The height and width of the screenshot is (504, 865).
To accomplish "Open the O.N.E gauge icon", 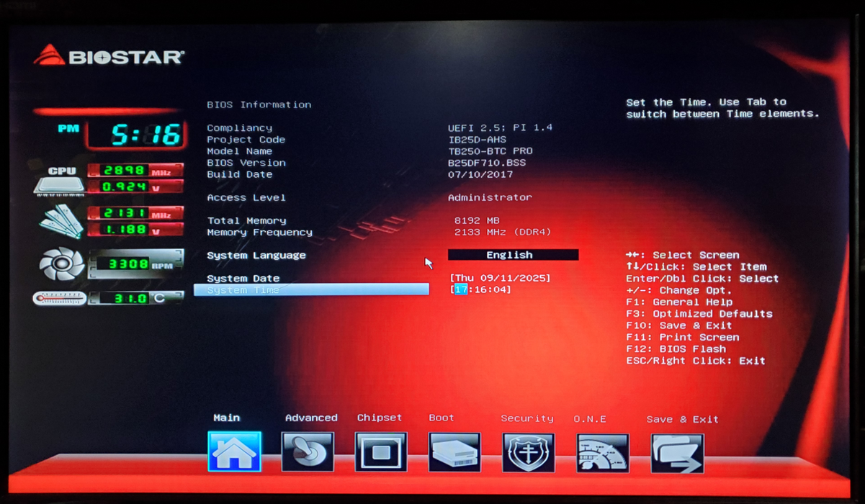I will pos(602,453).
